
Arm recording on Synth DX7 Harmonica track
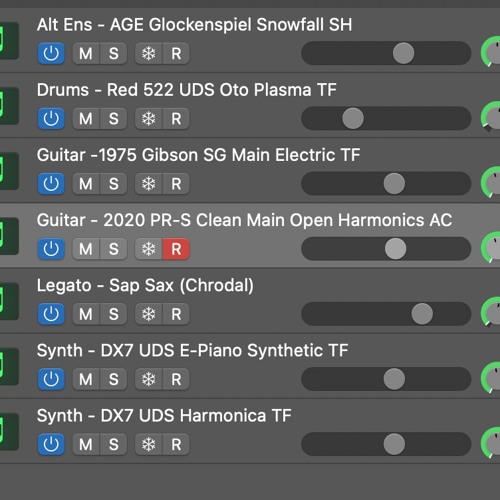click(x=176, y=444)
